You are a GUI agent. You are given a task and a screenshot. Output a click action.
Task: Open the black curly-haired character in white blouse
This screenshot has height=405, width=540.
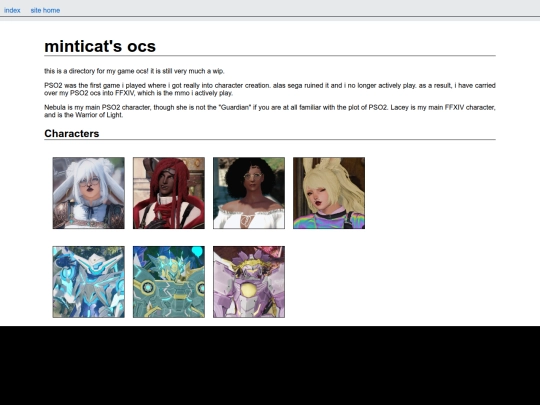pos(249,193)
